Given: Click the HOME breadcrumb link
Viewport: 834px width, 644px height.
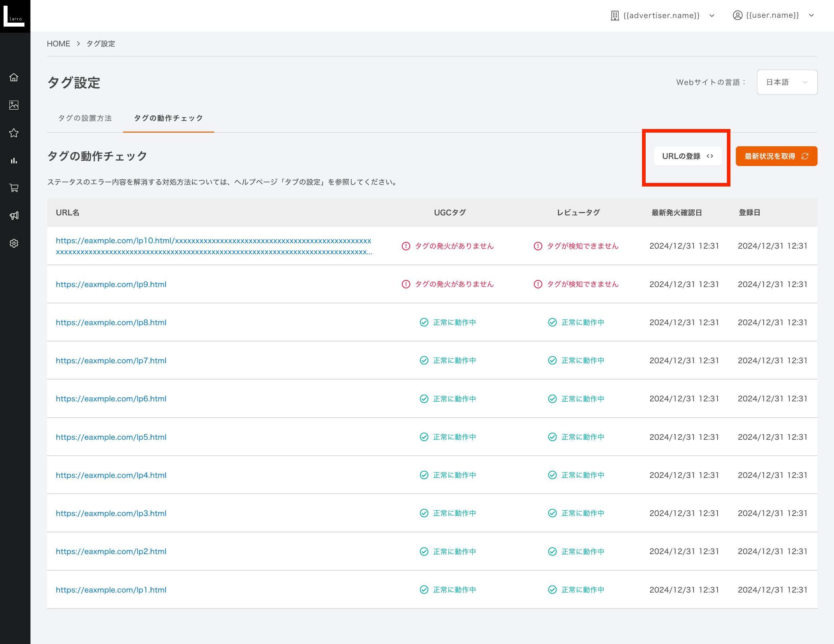Looking at the screenshot, I should [59, 44].
